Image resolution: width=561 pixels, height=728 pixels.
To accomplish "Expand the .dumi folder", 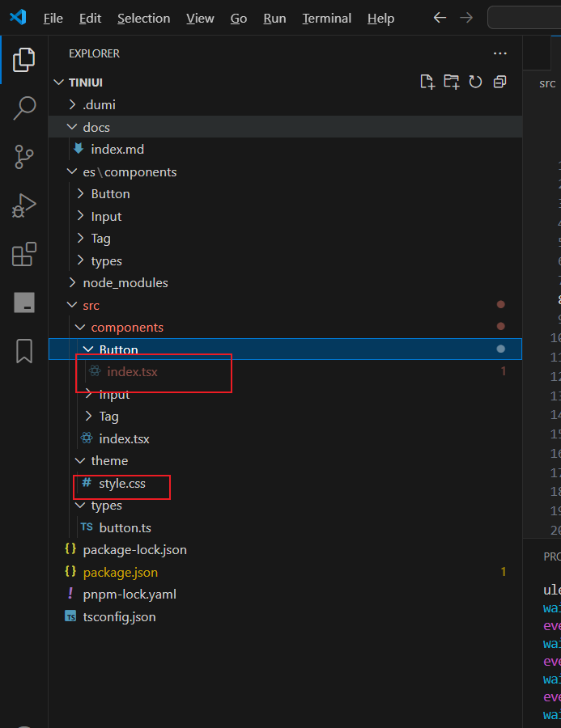I will pos(100,104).
